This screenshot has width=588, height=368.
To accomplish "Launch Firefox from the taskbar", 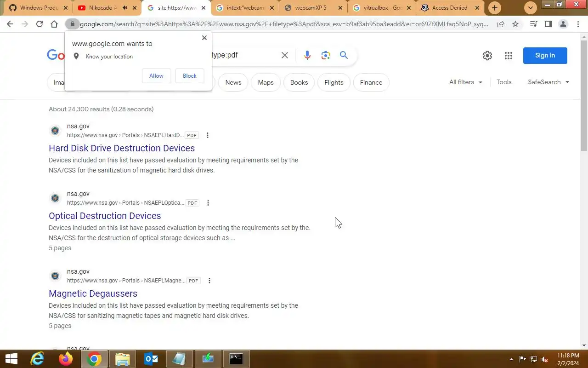I will point(65,359).
